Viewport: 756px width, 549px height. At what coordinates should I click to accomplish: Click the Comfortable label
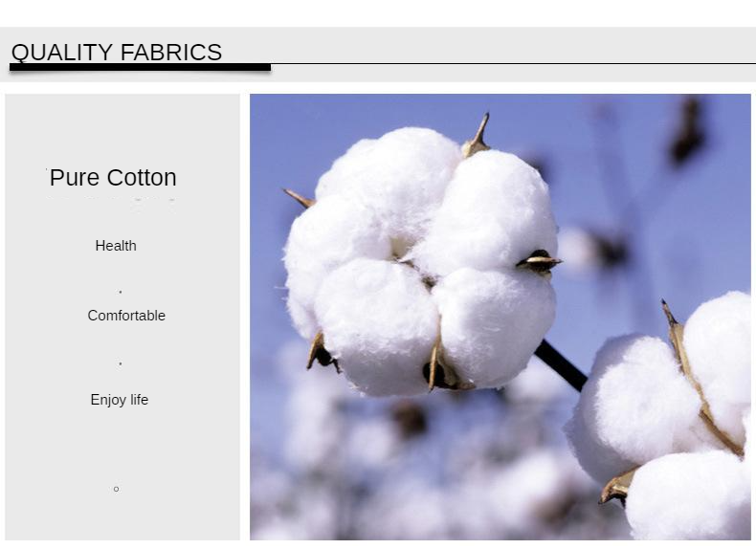point(126,316)
